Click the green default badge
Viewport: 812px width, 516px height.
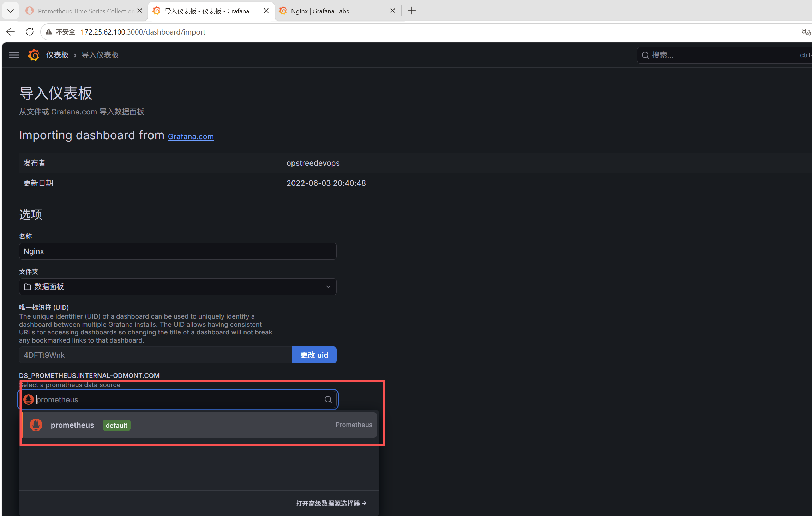[116, 425]
